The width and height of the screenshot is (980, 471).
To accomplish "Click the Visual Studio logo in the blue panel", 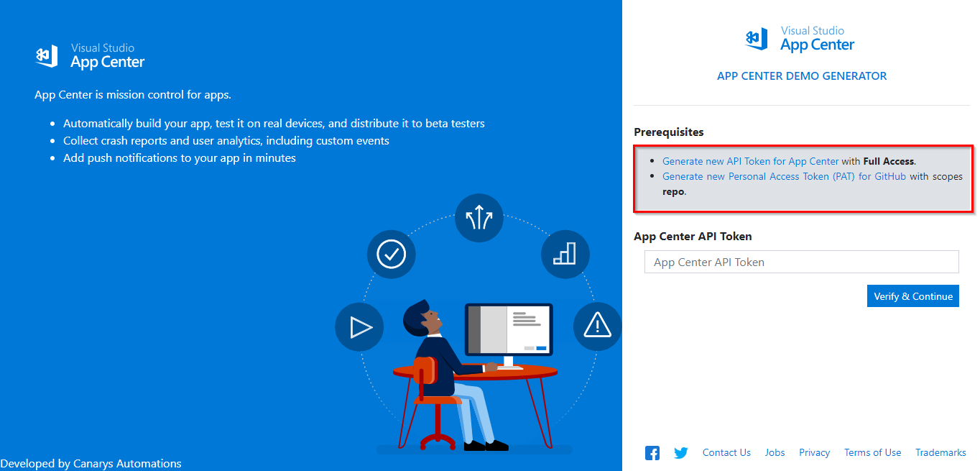I will pos(90,56).
